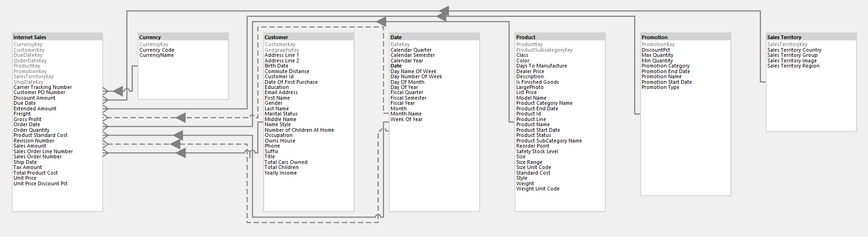
Task: Select the Calendar Quarter field
Action: 411,50
